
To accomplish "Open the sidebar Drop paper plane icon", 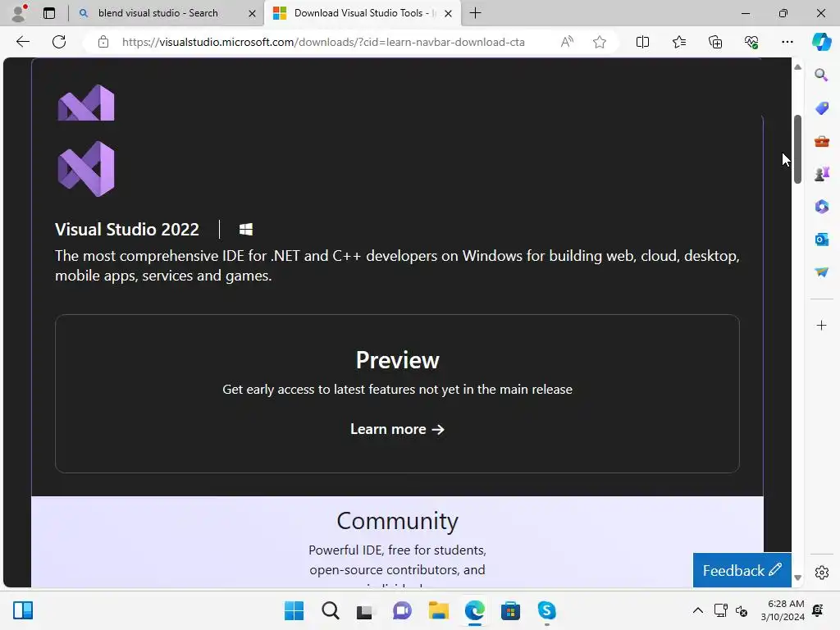I will [x=821, y=272].
